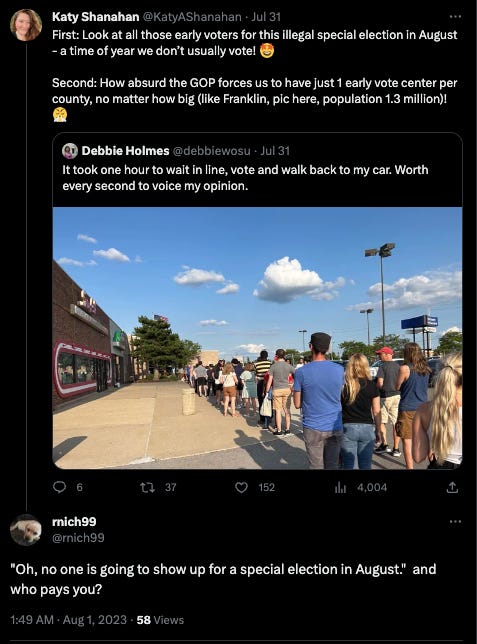Click the reply comment icon
Screen dimensions: 477x644
click(60, 487)
